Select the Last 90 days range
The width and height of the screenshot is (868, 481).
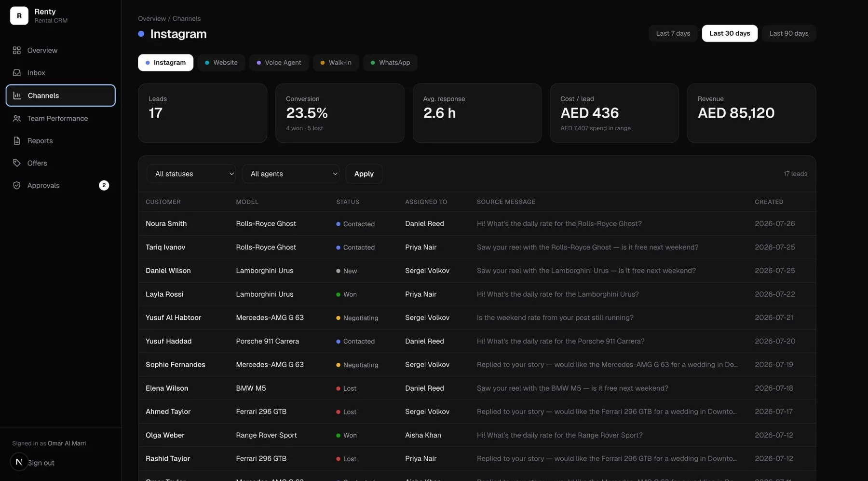(788, 33)
